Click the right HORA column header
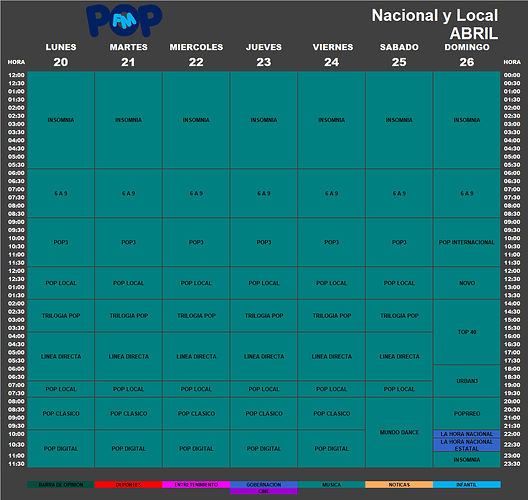Image resolution: width=528 pixels, height=500 pixels. point(512,62)
